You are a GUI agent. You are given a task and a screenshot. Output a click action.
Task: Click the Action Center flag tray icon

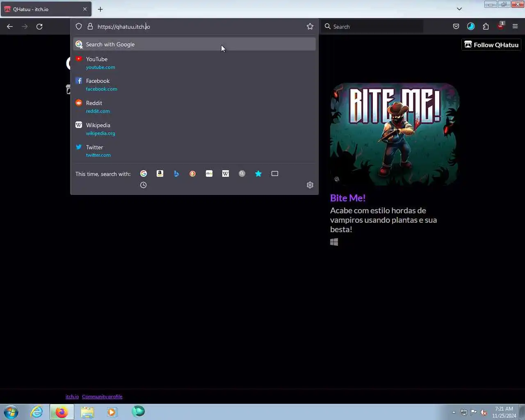[474, 412]
